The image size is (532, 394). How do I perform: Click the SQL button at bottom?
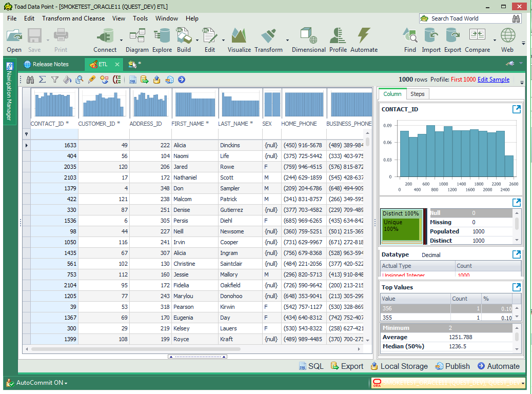(311, 366)
